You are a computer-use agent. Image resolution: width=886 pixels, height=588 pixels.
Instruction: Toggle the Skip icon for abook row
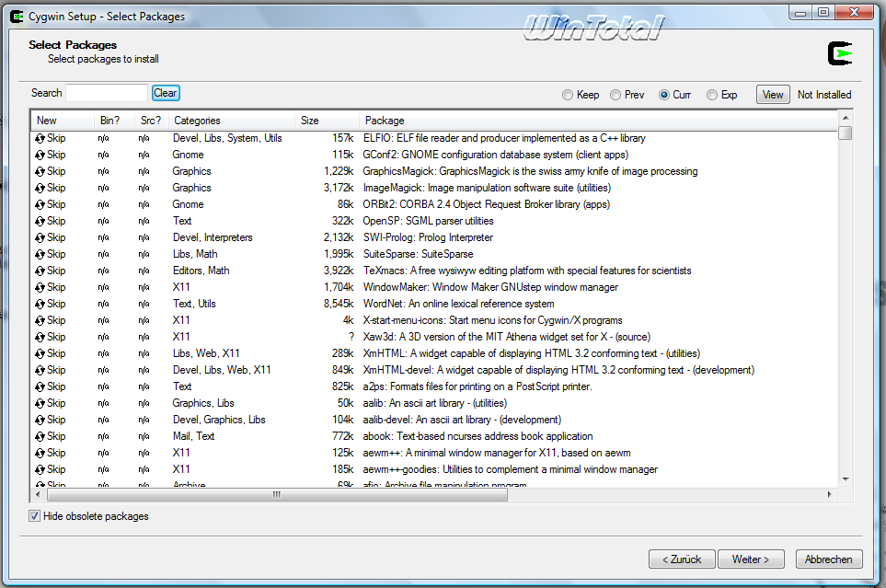point(40,437)
